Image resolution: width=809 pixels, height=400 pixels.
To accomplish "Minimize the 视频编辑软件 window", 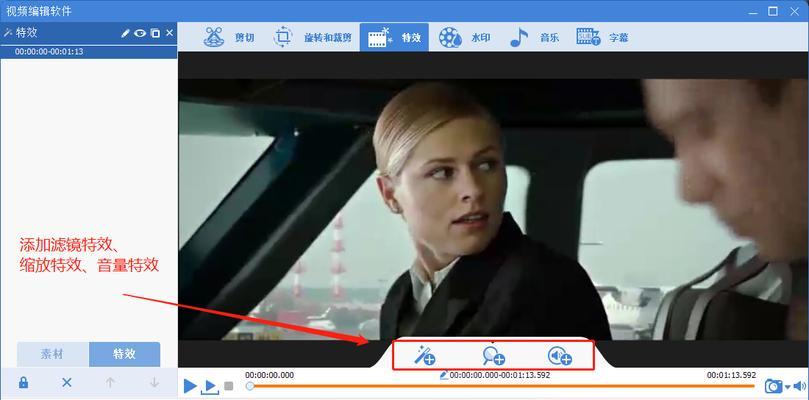I will 753,11.
